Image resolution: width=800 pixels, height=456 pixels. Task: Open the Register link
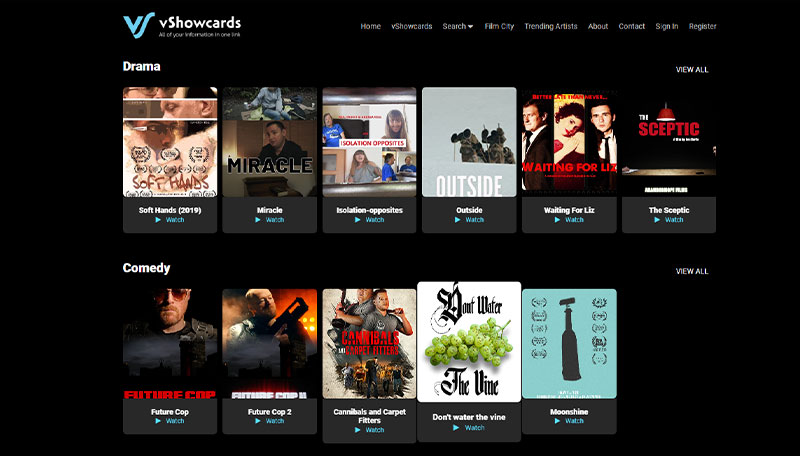click(x=703, y=26)
